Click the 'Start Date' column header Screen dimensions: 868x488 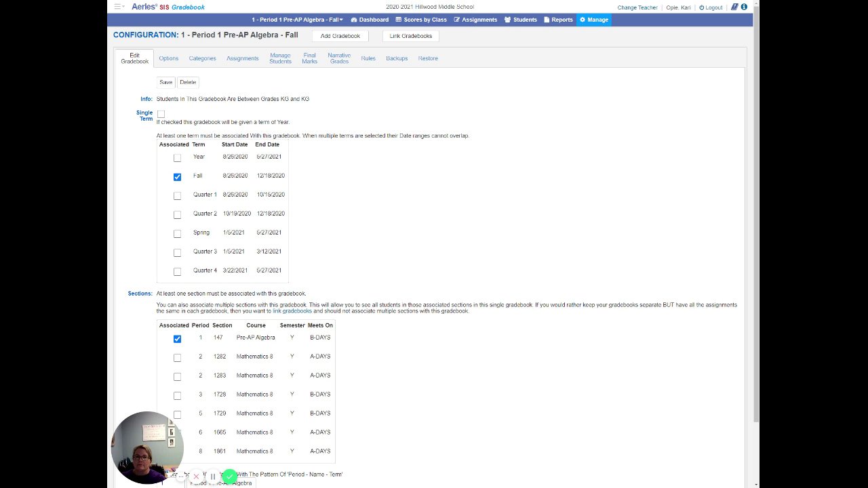235,144
